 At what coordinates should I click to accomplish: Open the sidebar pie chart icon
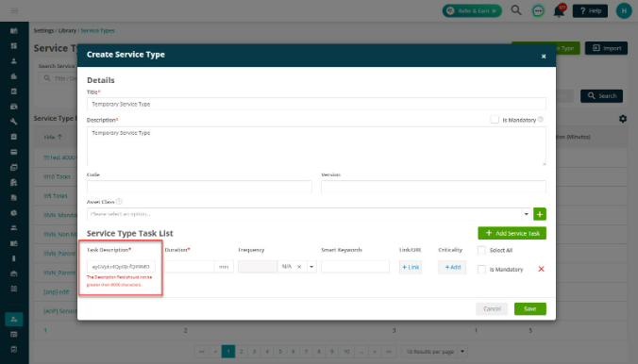(14, 213)
